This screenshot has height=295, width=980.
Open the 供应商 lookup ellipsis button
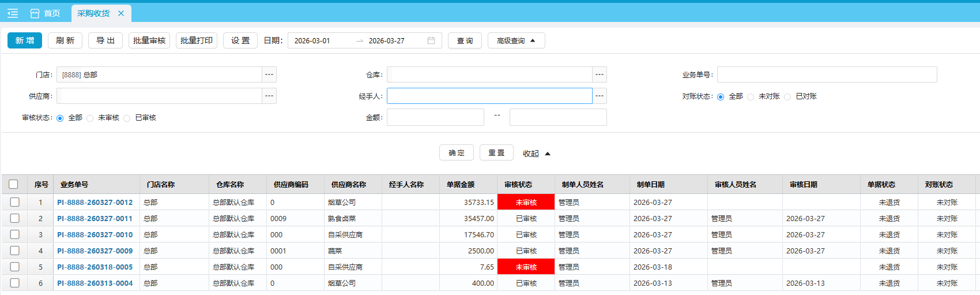(x=269, y=96)
